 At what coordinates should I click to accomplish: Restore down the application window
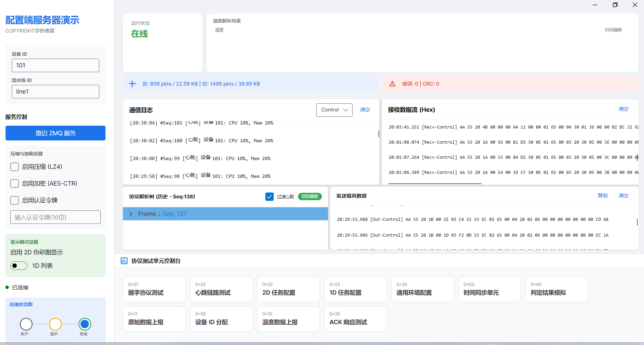click(615, 5)
